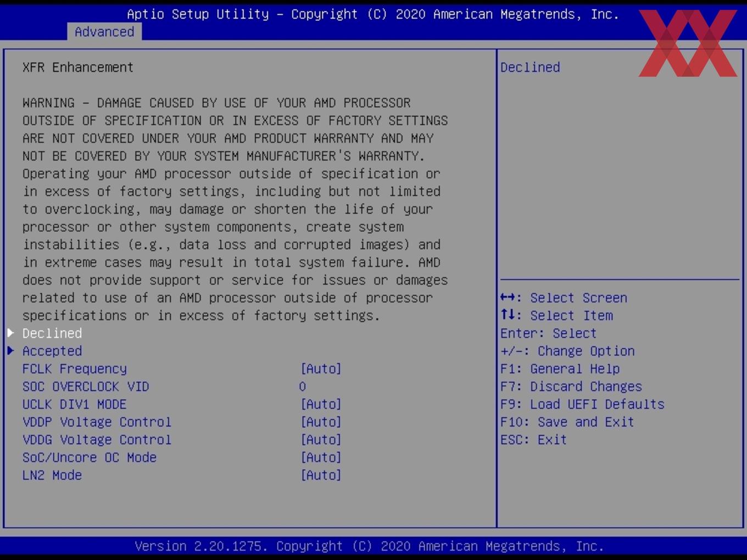Screen dimensions: 747x560
Task: Click the F7: Discard Changes hint
Action: pos(571,387)
